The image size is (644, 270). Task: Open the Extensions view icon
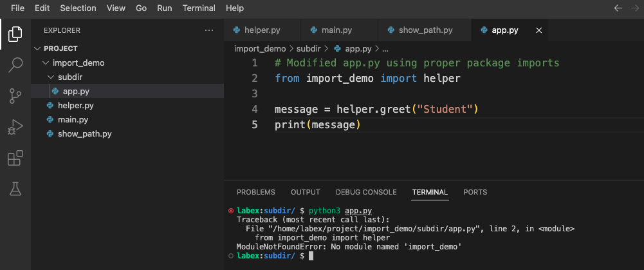(15, 158)
